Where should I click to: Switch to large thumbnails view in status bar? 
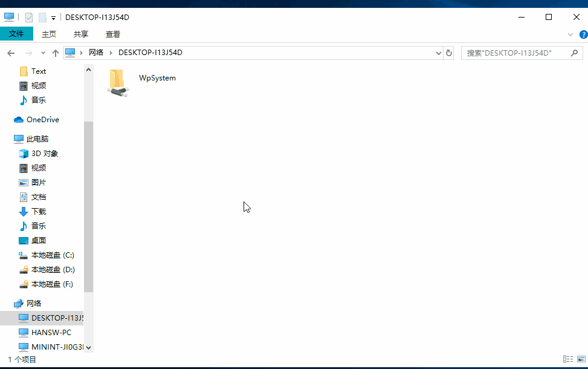click(581, 359)
